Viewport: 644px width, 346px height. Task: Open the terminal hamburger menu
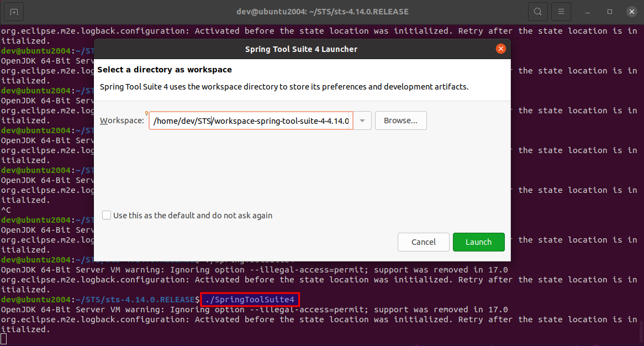point(561,12)
